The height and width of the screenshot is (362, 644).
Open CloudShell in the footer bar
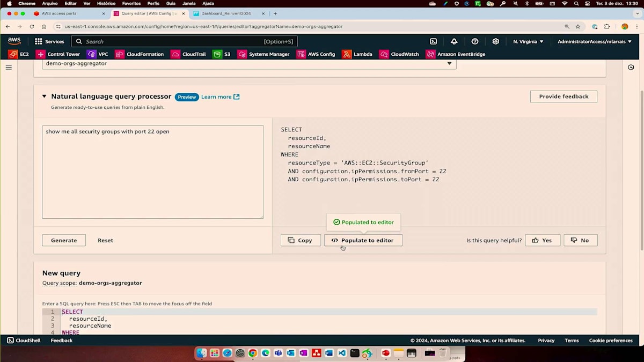click(24, 340)
